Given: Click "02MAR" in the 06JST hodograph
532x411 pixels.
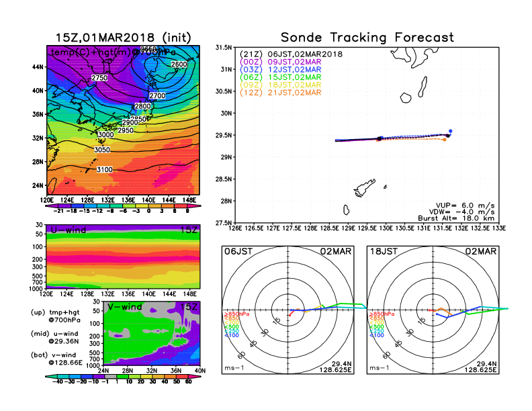Looking at the screenshot, I should pyautogui.click(x=336, y=252).
